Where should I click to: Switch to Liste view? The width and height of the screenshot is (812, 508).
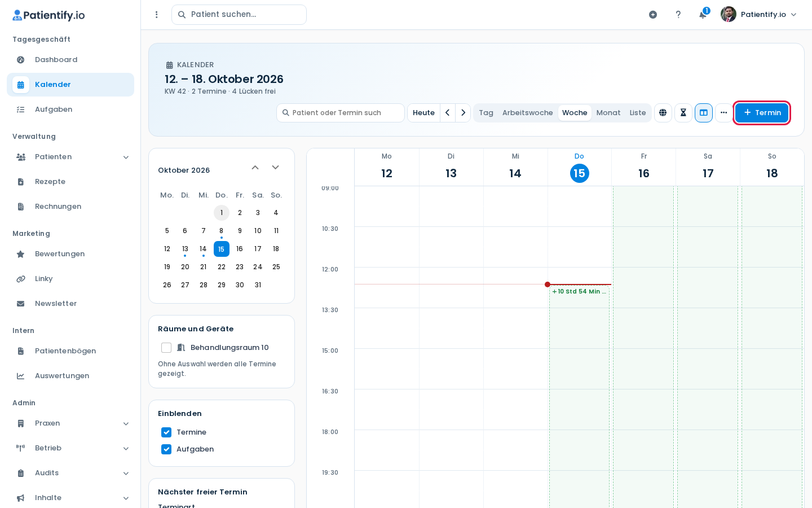638,113
